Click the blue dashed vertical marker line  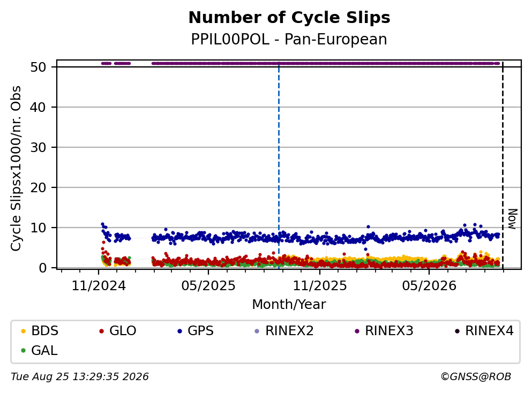coord(279,166)
